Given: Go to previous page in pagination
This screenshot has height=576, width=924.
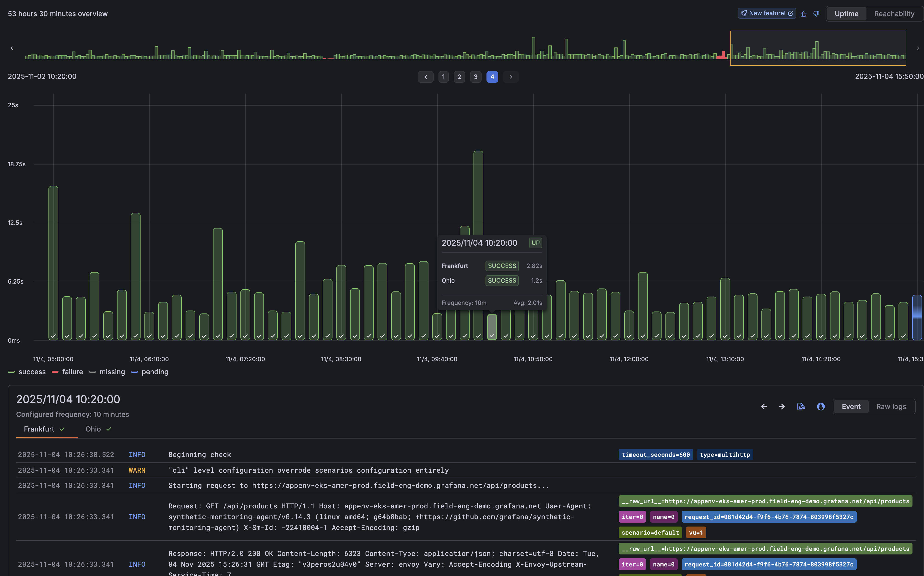Looking at the screenshot, I should [426, 77].
